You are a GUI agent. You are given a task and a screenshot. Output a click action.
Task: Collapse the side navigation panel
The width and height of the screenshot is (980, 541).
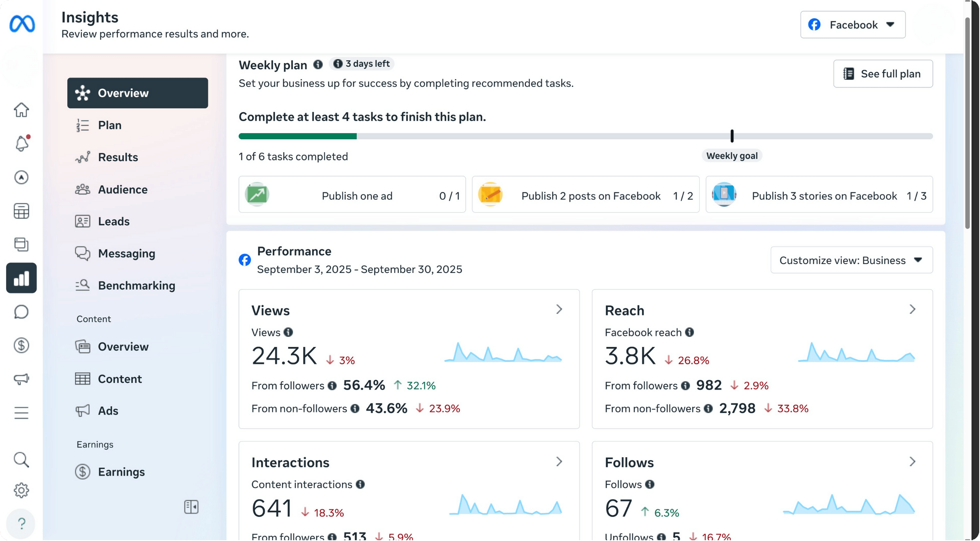191,506
